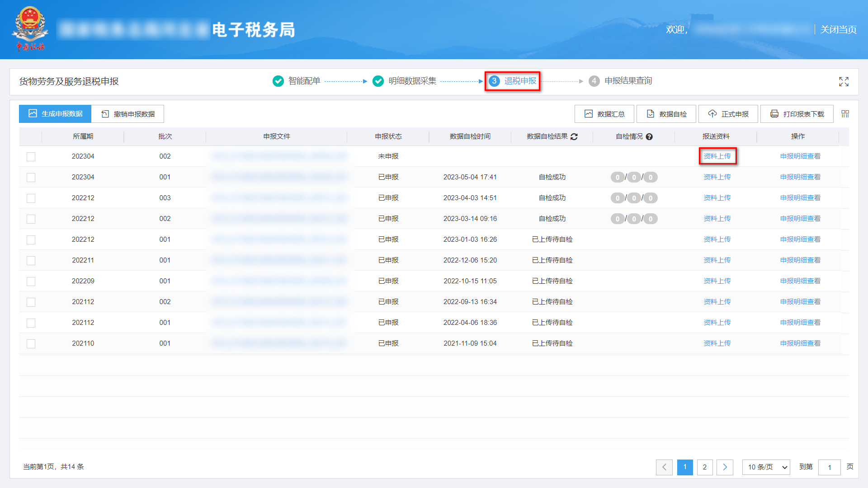Check the checkbox for 202304 batch 002 row
Viewport: 868px width, 488px height.
(31, 156)
